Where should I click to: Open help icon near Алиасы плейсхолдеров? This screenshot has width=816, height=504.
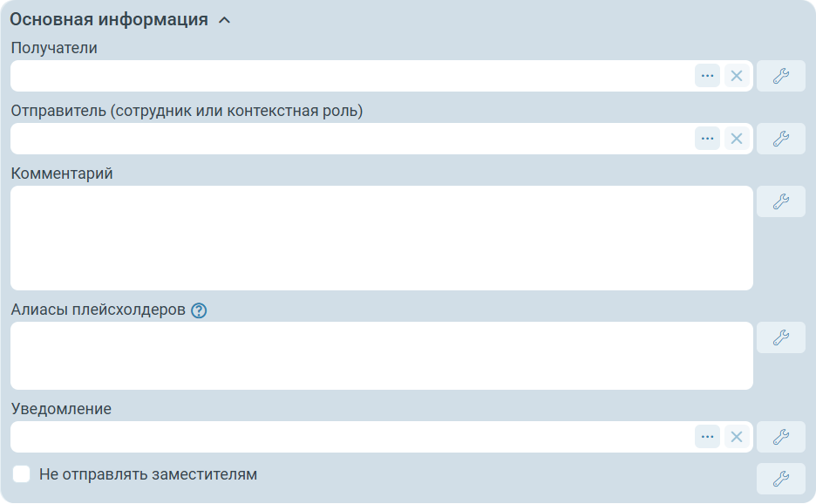[199, 310]
